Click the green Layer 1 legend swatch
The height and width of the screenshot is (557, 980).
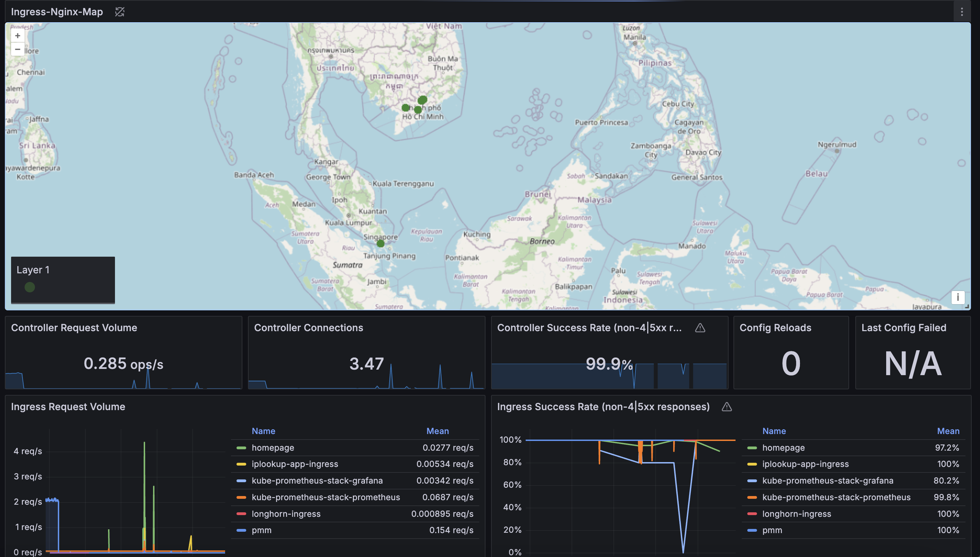pyautogui.click(x=30, y=287)
